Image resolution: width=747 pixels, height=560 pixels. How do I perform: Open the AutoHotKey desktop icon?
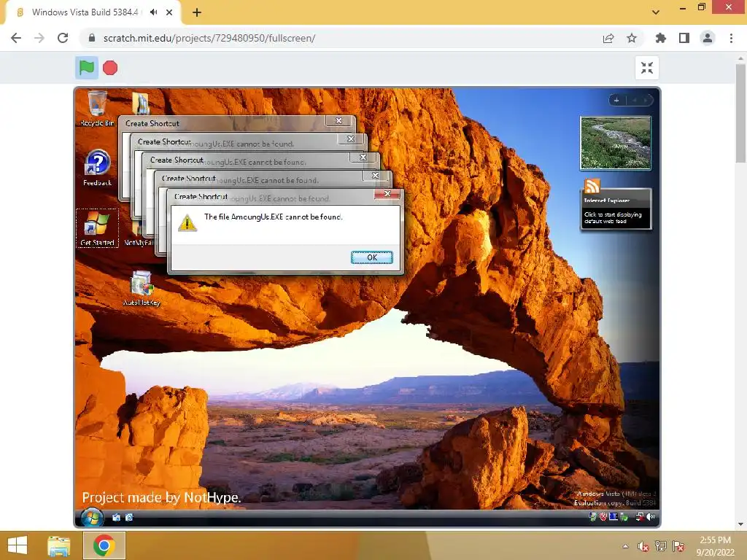(x=142, y=288)
